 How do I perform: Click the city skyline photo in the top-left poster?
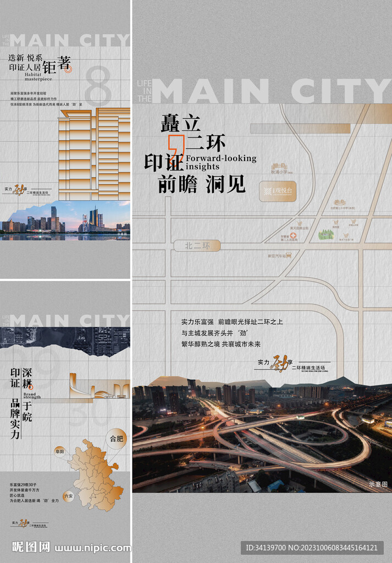[x=65, y=220]
